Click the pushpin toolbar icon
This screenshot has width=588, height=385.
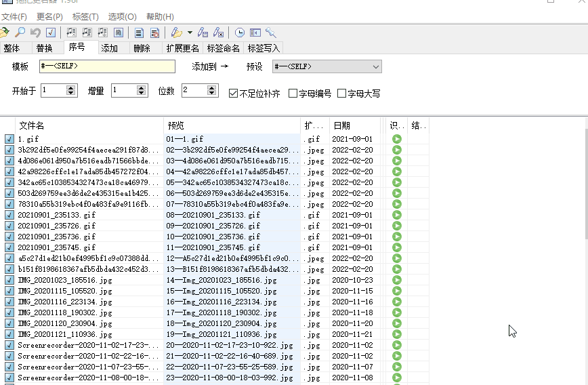click(x=271, y=33)
